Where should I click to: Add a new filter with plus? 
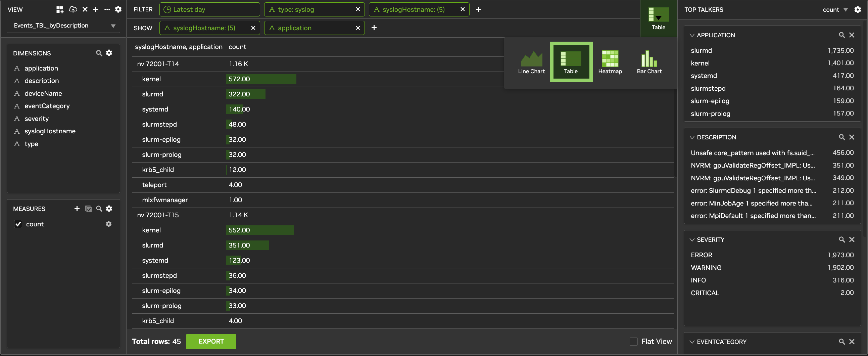click(x=479, y=9)
